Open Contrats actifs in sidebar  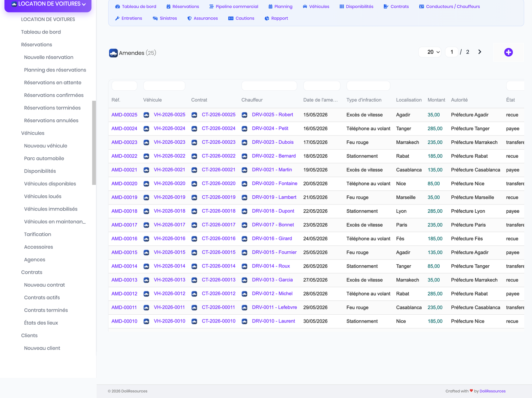click(42, 298)
